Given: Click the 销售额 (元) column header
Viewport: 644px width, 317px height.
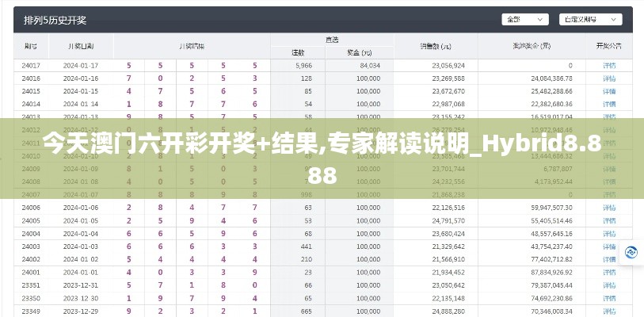Looking at the screenshot, I should point(436,46).
